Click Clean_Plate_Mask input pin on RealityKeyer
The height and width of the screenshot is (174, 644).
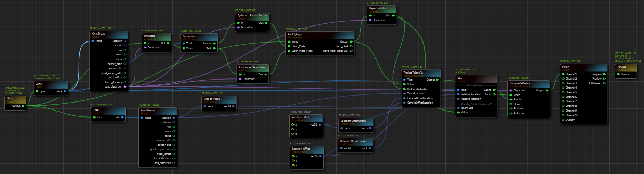(289, 51)
